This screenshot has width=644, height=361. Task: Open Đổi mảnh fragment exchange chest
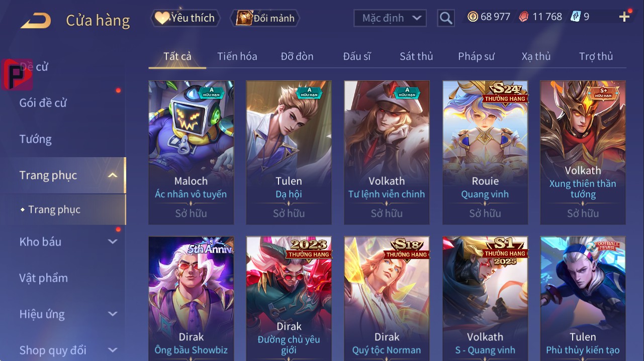[265, 18]
